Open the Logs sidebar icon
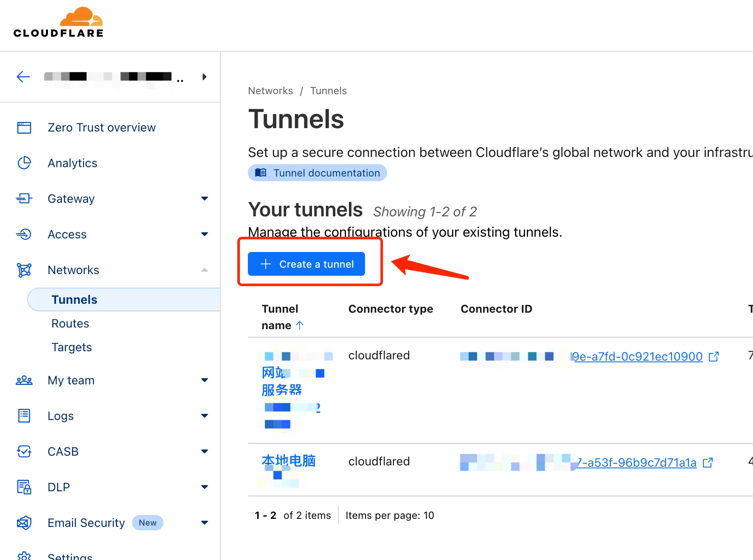 [24, 416]
